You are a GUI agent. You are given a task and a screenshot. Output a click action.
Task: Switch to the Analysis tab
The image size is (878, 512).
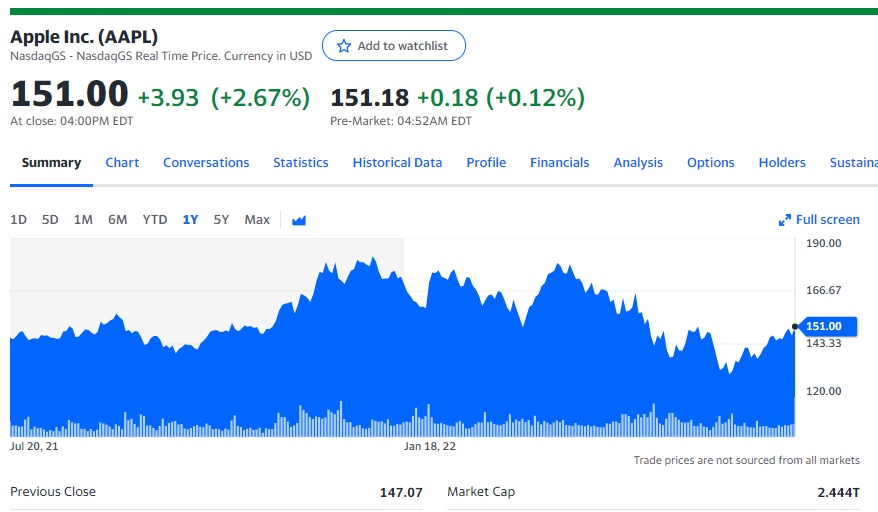click(638, 162)
